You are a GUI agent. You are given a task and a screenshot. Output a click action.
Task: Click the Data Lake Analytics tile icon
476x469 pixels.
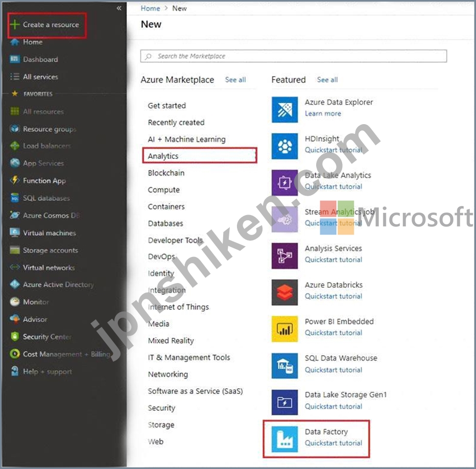(x=284, y=182)
